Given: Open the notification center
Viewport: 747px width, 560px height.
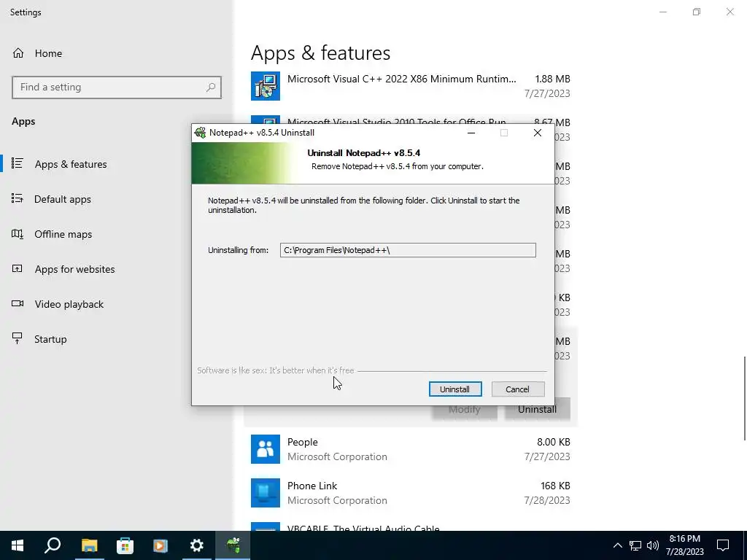Looking at the screenshot, I should (723, 545).
